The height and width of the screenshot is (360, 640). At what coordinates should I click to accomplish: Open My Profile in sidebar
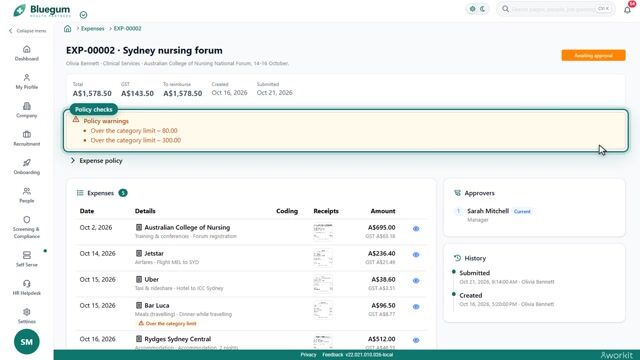pyautogui.click(x=27, y=82)
